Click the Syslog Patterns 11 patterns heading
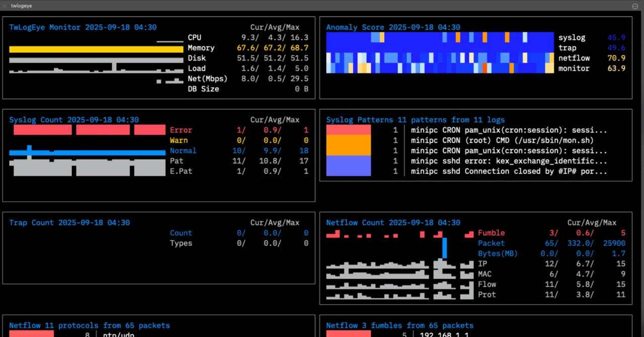Image resolution: width=644 pixels, height=337 pixels. 415,120
